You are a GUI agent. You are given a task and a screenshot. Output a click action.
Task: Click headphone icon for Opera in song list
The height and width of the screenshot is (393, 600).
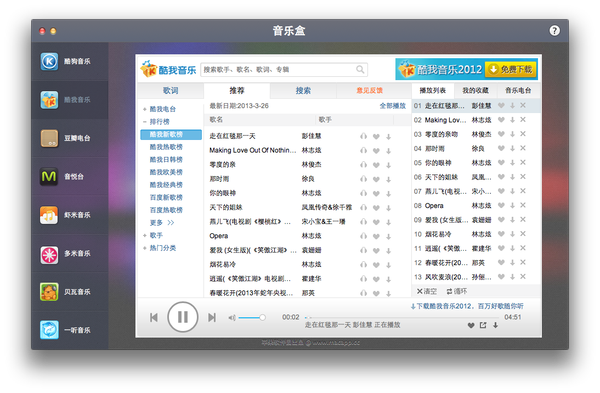pos(364,236)
